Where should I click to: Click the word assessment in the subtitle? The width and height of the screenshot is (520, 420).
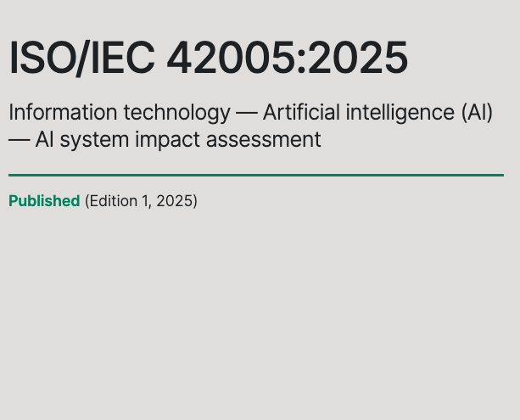pos(264,140)
